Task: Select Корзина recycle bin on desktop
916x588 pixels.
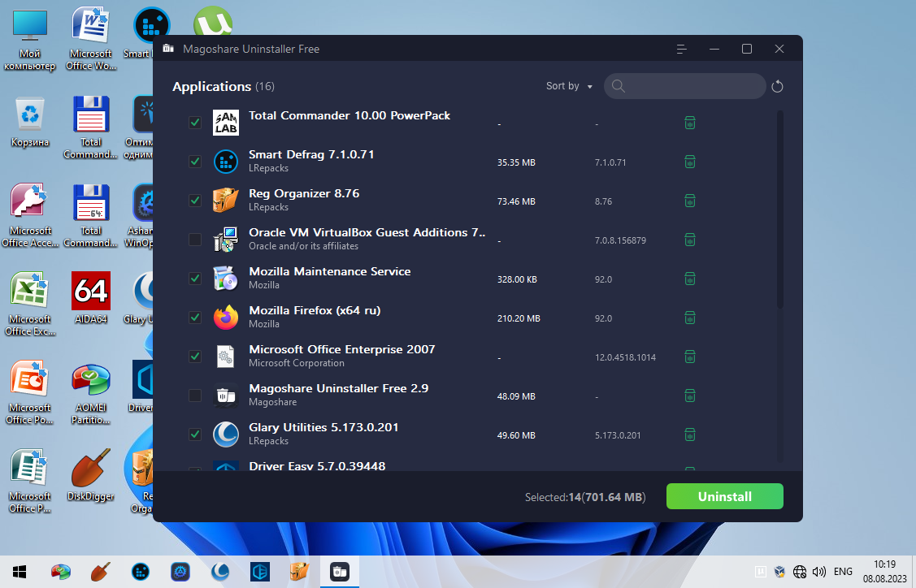Action: coord(30,122)
